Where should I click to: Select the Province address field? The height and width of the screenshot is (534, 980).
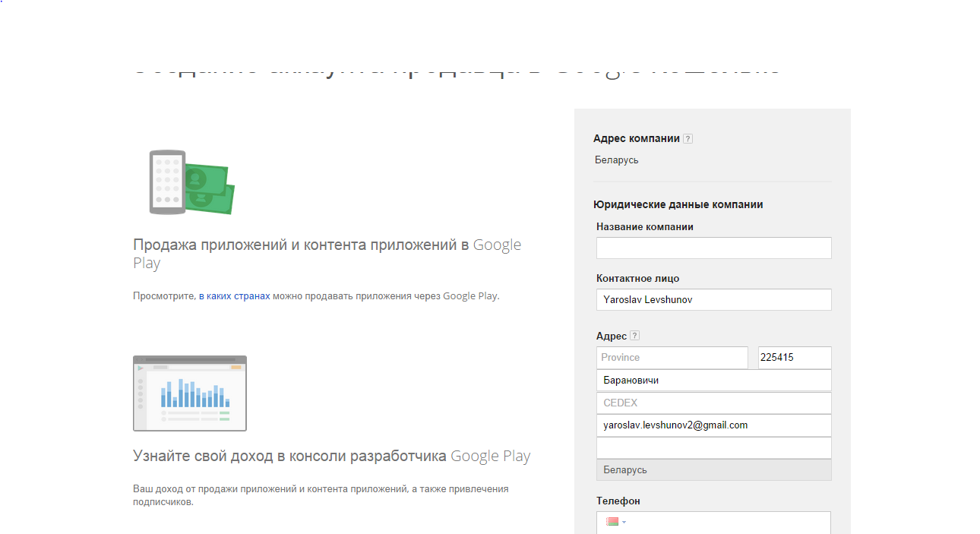coord(672,358)
